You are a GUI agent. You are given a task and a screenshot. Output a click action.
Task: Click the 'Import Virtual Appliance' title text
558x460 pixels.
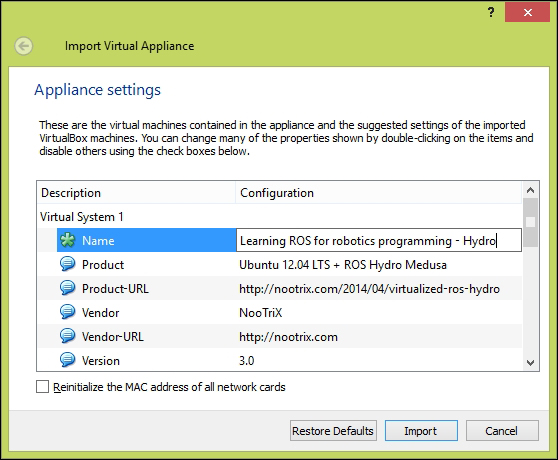coord(130,46)
